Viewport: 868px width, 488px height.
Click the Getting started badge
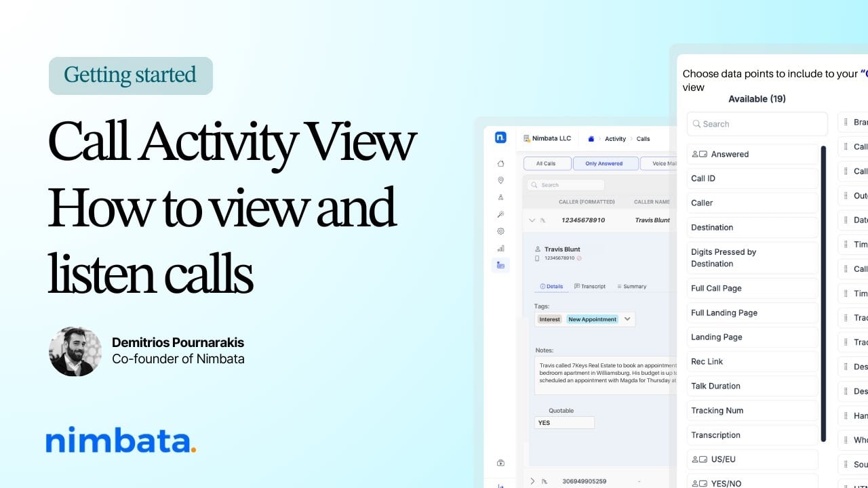click(x=131, y=76)
